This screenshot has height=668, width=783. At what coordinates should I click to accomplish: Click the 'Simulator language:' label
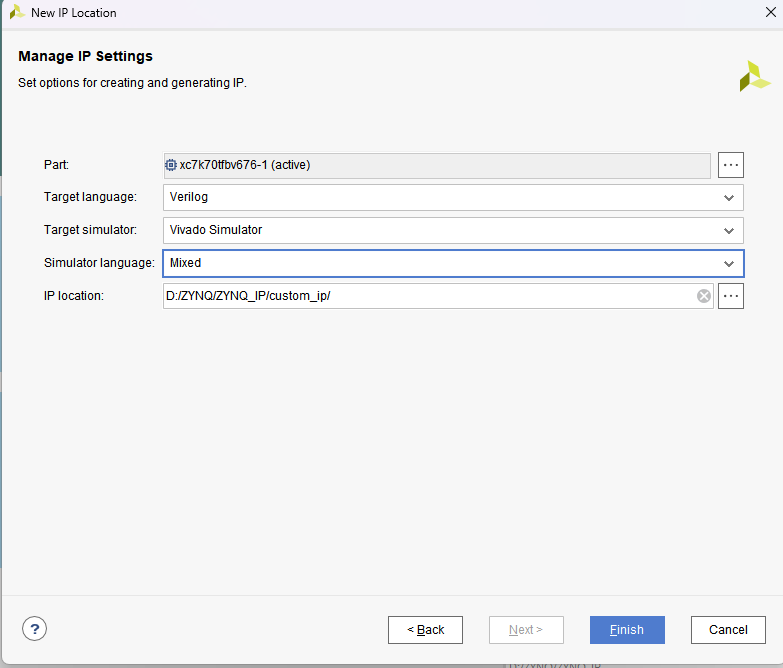coord(99,263)
